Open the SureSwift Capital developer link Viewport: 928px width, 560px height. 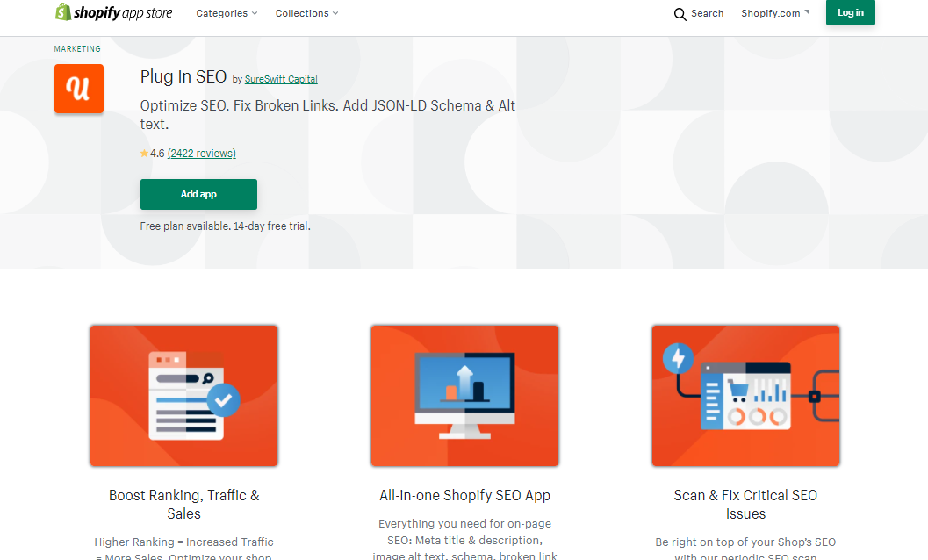[x=281, y=79]
